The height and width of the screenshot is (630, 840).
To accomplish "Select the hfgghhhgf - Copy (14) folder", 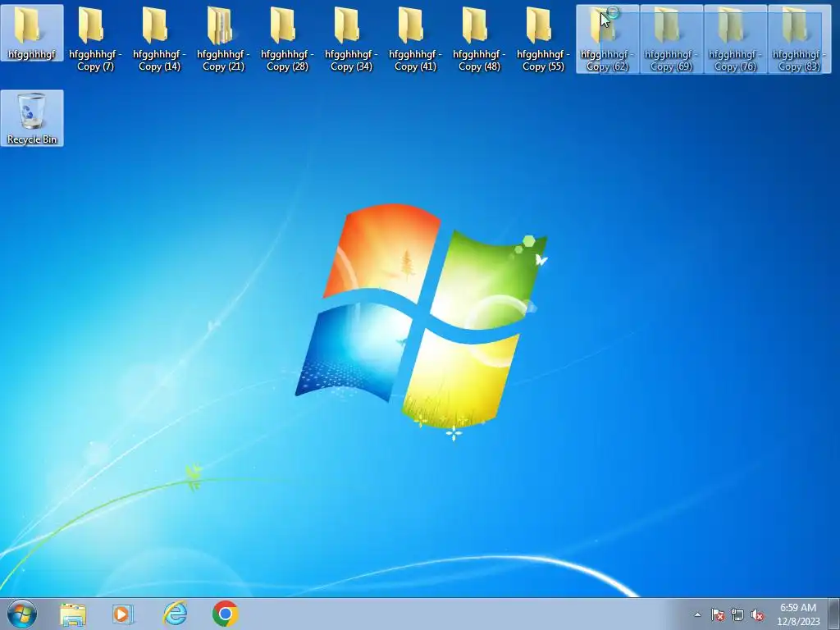I will [x=159, y=39].
